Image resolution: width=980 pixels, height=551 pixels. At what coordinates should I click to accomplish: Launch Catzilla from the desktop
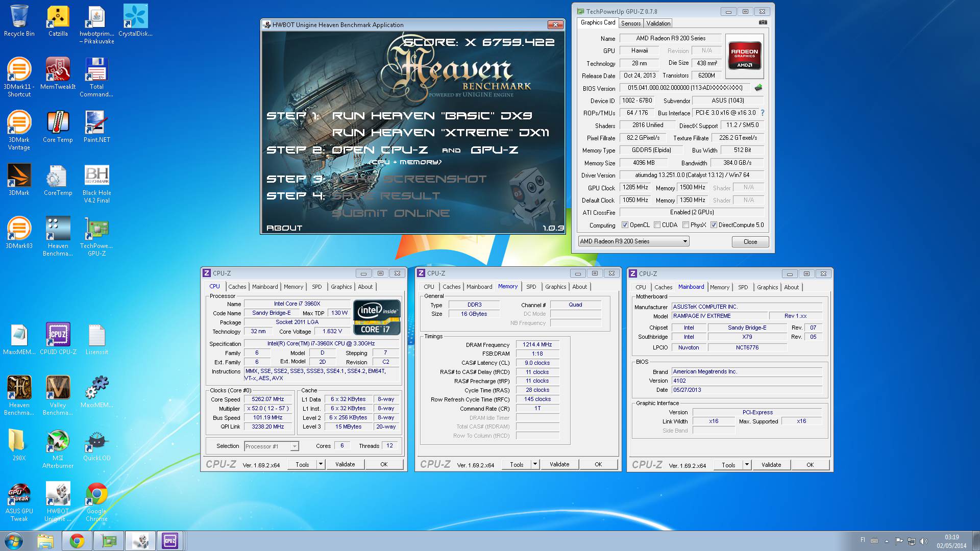click(58, 21)
